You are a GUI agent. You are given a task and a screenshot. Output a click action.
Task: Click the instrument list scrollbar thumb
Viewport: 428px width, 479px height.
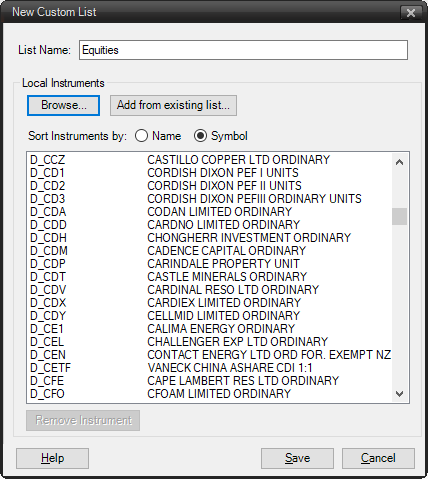click(399, 217)
